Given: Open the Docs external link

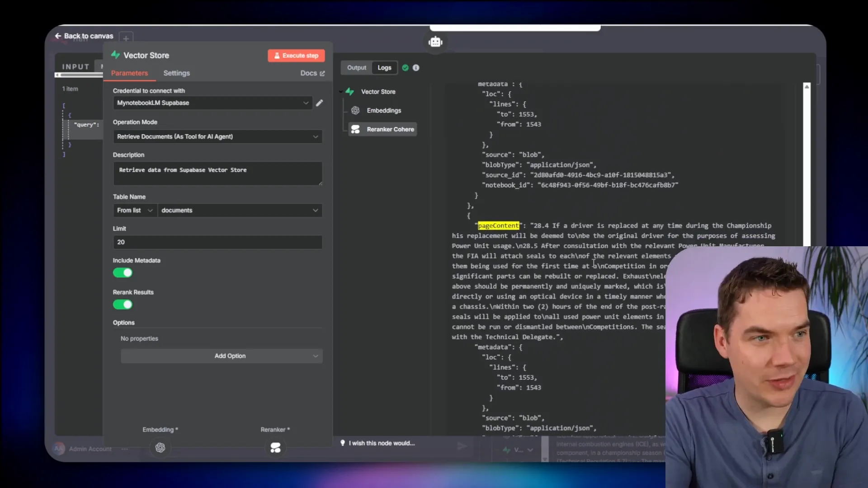Looking at the screenshot, I should 312,73.
